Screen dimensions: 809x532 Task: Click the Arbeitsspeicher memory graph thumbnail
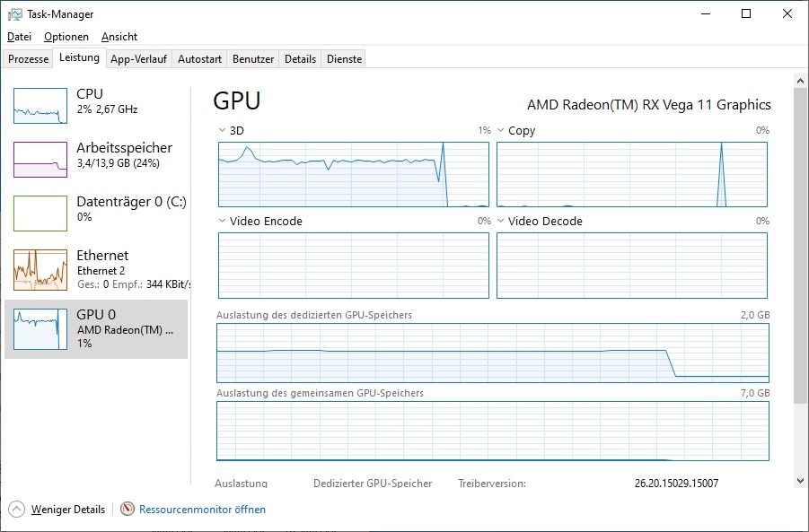(x=40, y=160)
